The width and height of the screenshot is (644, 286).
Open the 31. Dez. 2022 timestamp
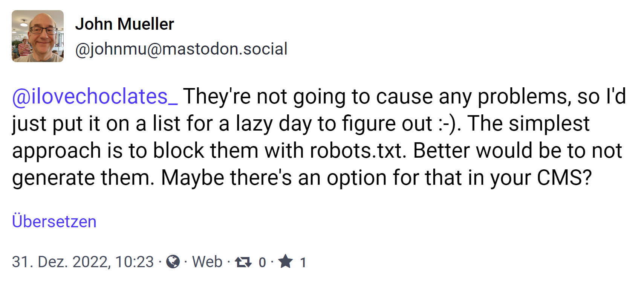point(83,262)
